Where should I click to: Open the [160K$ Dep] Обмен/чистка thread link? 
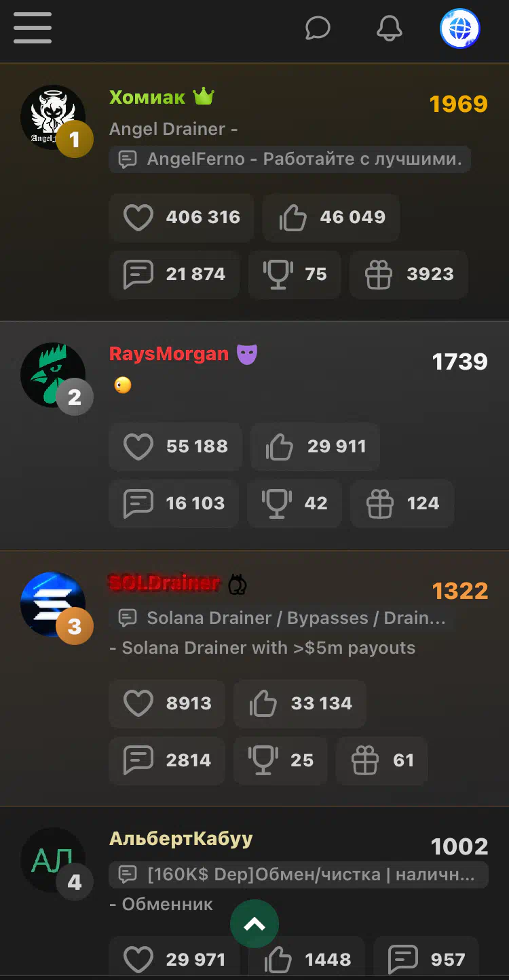299,875
